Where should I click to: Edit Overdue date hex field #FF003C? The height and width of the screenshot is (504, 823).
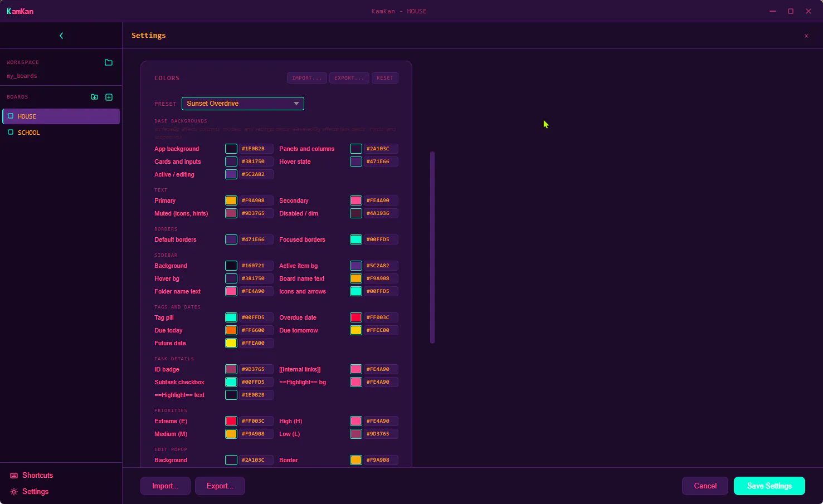point(381,317)
